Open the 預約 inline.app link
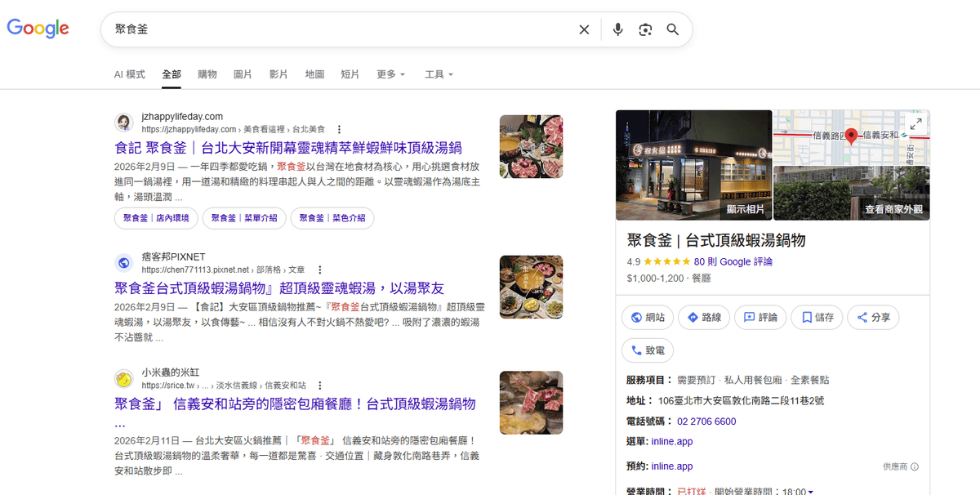Viewport: 980px width, 495px height. click(672, 466)
